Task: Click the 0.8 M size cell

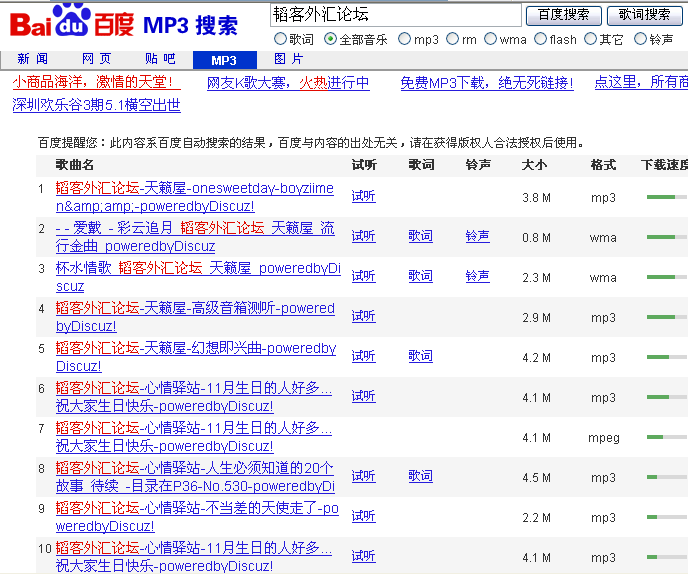Action: [x=536, y=237]
